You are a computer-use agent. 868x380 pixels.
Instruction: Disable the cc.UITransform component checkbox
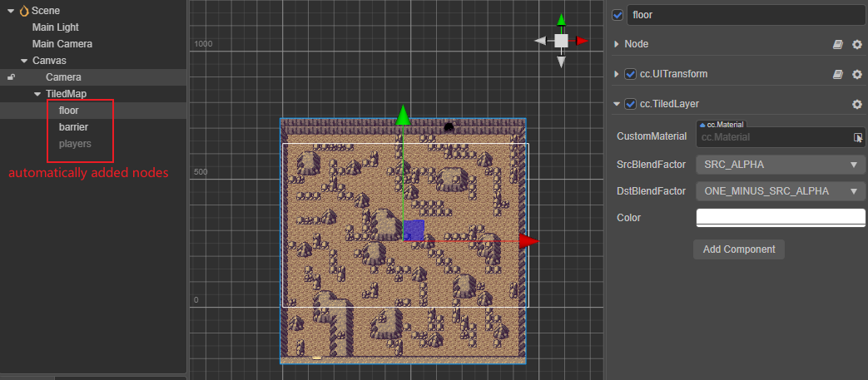click(630, 74)
